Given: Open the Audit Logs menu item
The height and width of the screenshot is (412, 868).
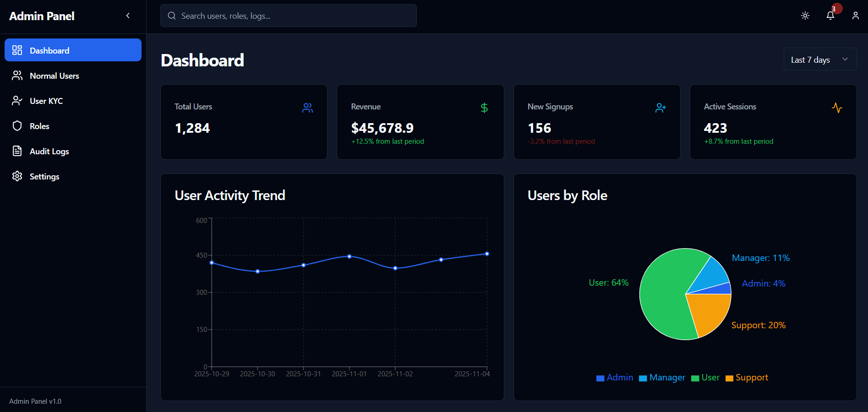Looking at the screenshot, I should (49, 152).
